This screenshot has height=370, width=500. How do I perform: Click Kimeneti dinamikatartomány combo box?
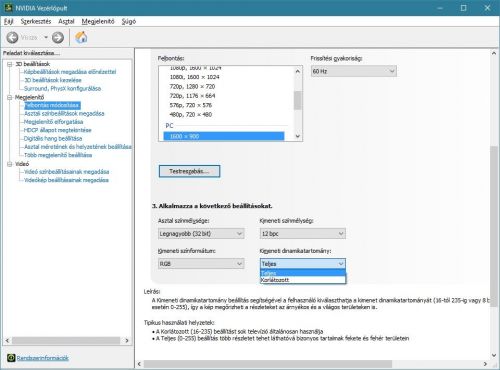303,264
